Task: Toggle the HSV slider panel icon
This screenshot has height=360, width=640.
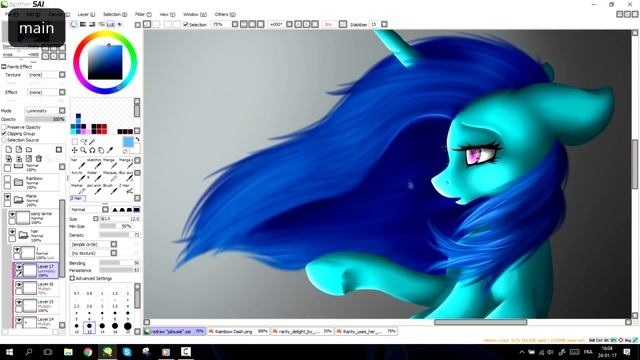Action: pos(92,24)
